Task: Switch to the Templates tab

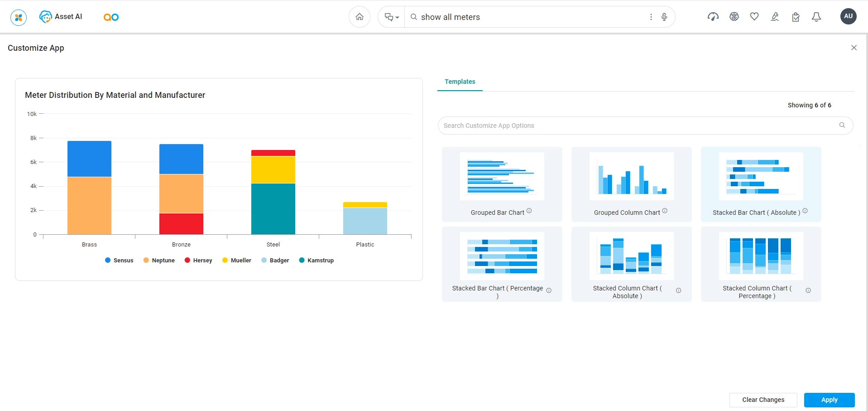Action: tap(460, 82)
